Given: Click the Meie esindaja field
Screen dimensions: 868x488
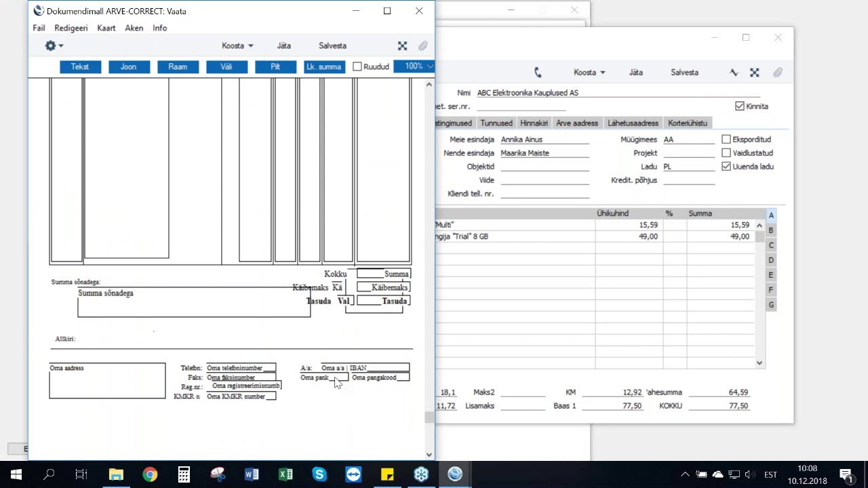Looking at the screenshot, I should pos(545,139).
